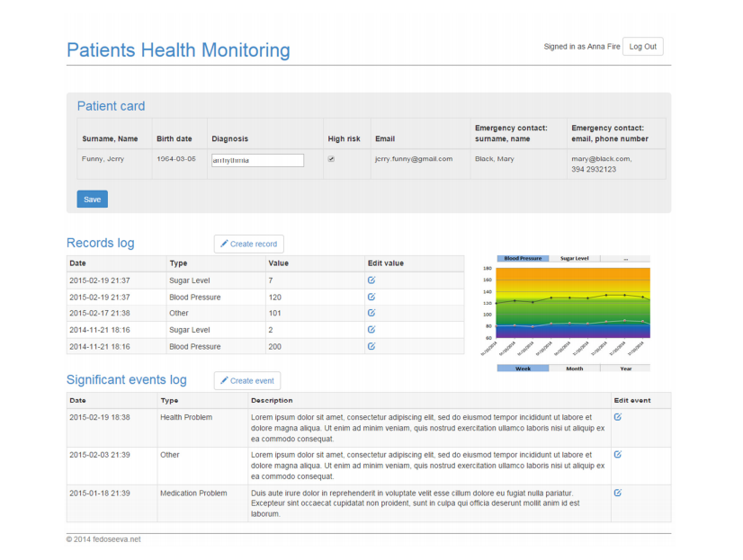Edit the first Sugar Level record valued 7
The width and height of the screenshot is (743, 560).
point(371,280)
